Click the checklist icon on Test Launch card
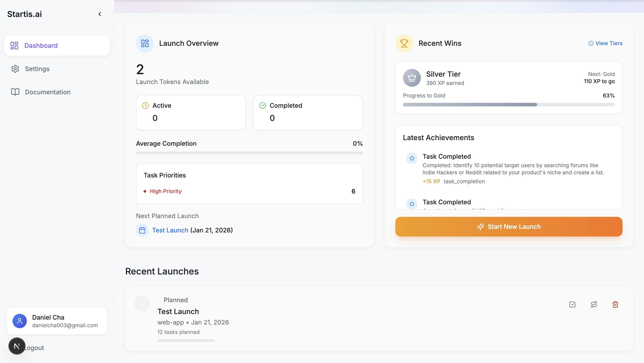The image size is (644, 363). tap(573, 304)
